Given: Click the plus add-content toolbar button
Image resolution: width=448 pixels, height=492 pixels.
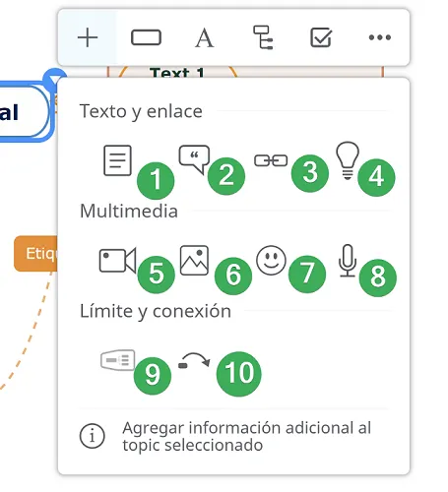Looking at the screenshot, I should coord(88,37).
